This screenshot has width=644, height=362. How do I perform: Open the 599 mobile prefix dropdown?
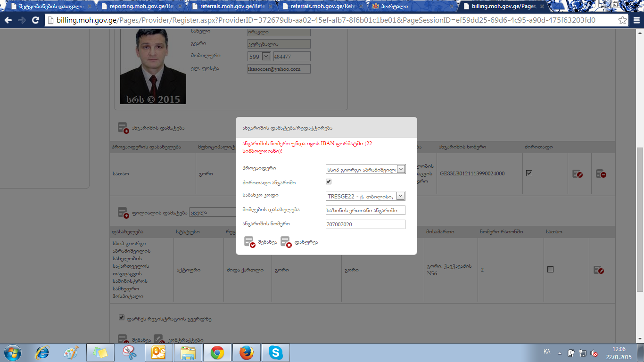(266, 57)
